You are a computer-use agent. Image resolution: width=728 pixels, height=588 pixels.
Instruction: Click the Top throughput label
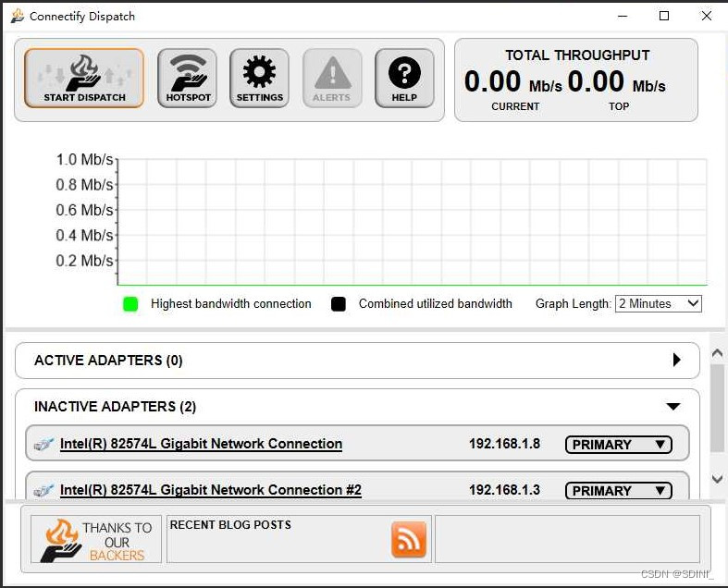(x=619, y=106)
